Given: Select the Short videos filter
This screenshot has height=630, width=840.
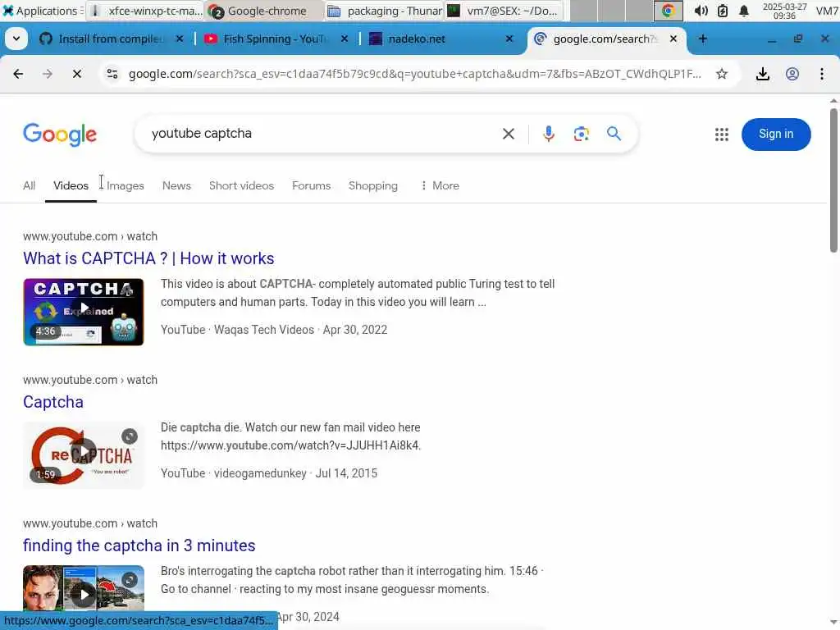Looking at the screenshot, I should click(x=242, y=185).
